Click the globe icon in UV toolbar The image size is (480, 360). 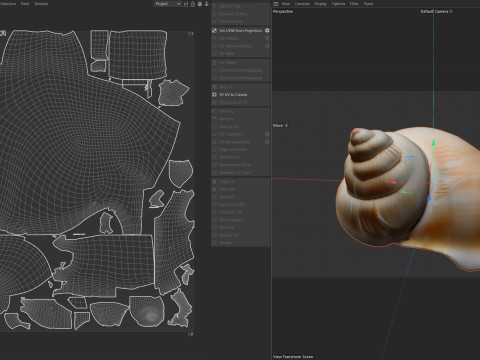200,4
